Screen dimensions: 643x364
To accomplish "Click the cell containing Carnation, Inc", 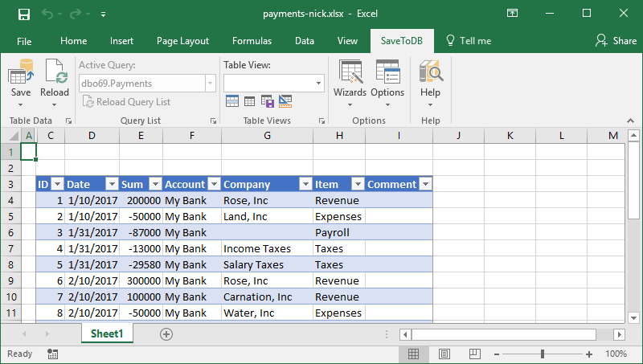I will pos(267,297).
